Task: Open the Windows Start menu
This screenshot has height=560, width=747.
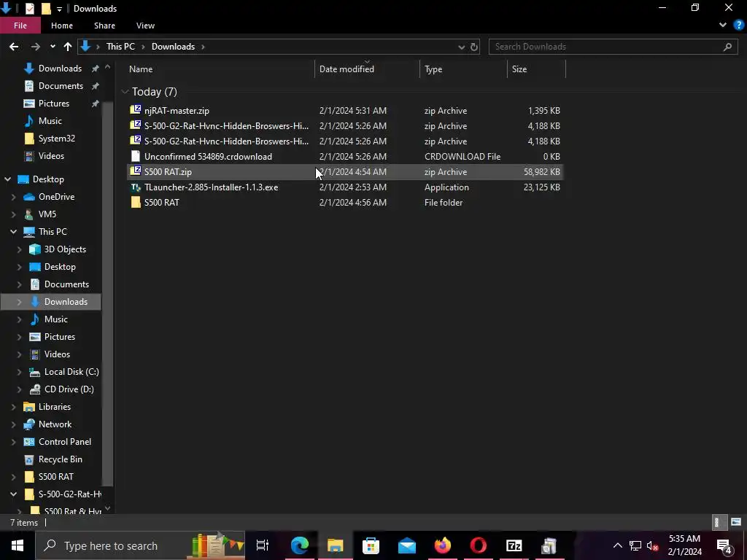Action: tap(18, 545)
